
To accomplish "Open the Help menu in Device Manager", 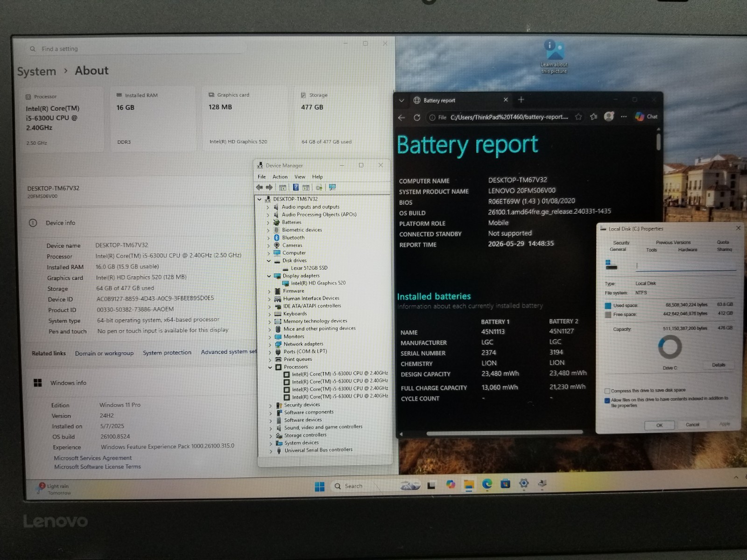I will point(317,177).
